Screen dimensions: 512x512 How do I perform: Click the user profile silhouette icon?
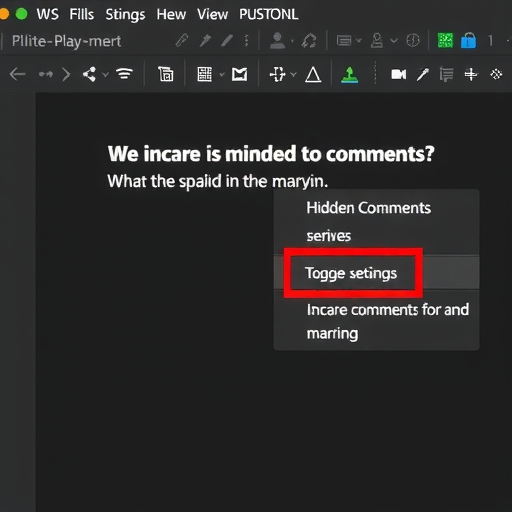[x=277, y=41]
